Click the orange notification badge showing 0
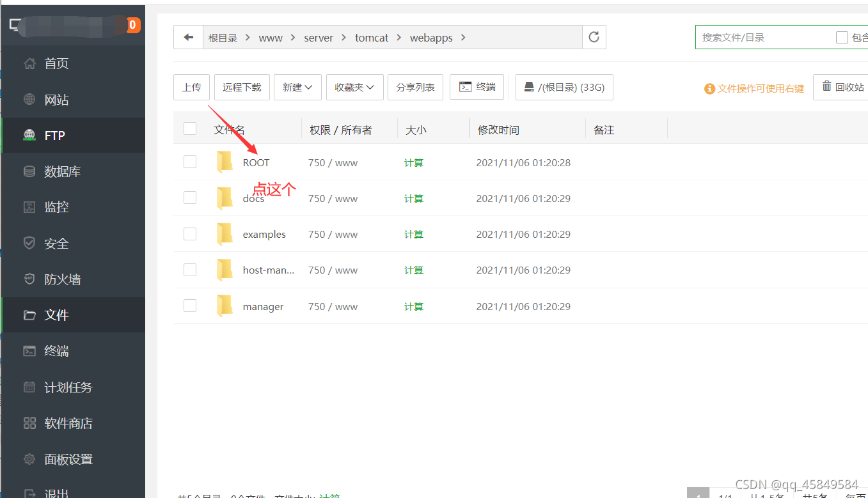Image resolution: width=868 pixels, height=498 pixels. (x=133, y=25)
